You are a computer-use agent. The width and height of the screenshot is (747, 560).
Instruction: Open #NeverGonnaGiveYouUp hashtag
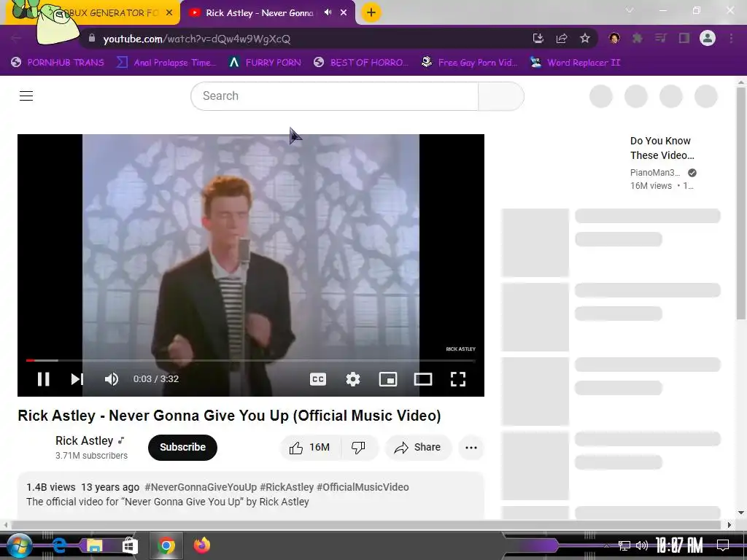[201, 487]
